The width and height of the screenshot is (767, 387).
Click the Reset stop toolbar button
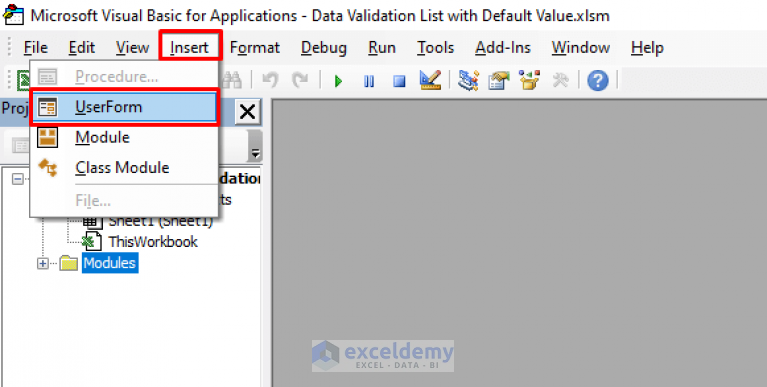(x=400, y=81)
